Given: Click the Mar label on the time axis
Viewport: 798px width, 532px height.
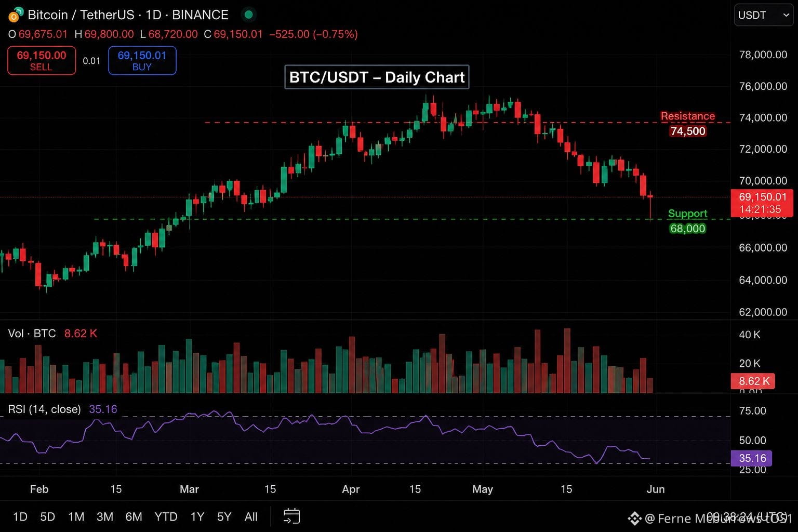Looking at the screenshot, I should 189,489.
